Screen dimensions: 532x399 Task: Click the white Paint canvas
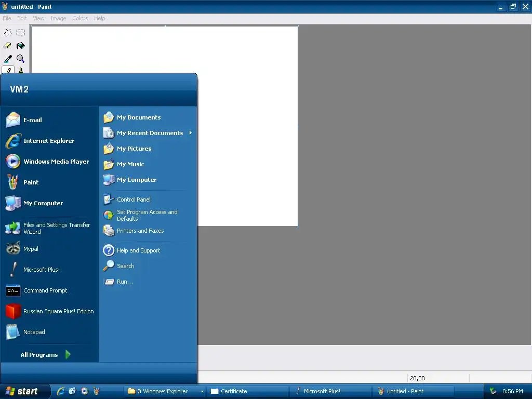(248, 126)
